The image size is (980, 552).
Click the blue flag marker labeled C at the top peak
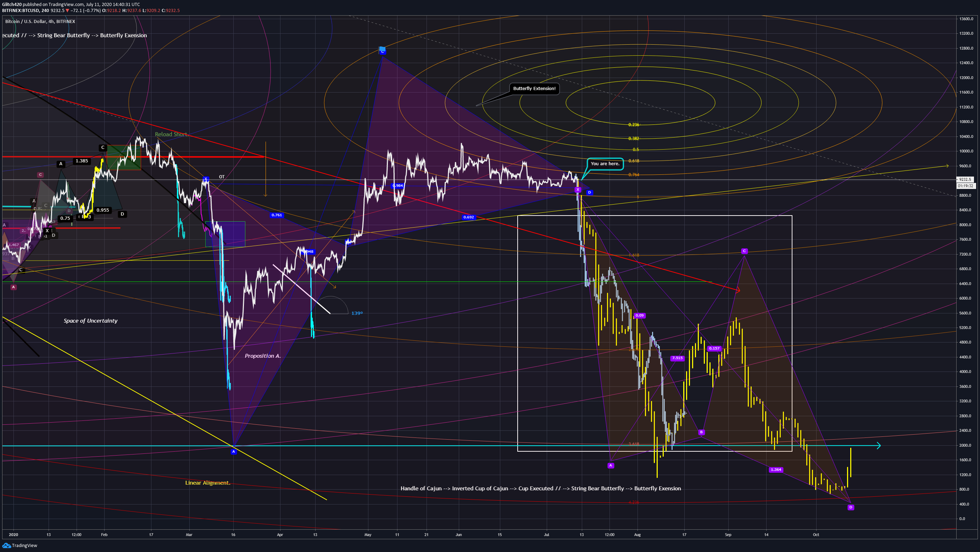[x=382, y=50]
